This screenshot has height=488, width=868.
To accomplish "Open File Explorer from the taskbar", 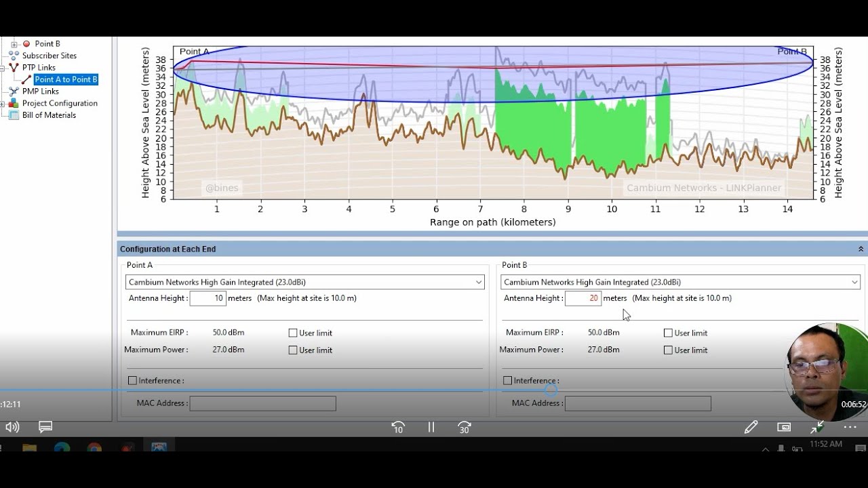I will pos(29,449).
